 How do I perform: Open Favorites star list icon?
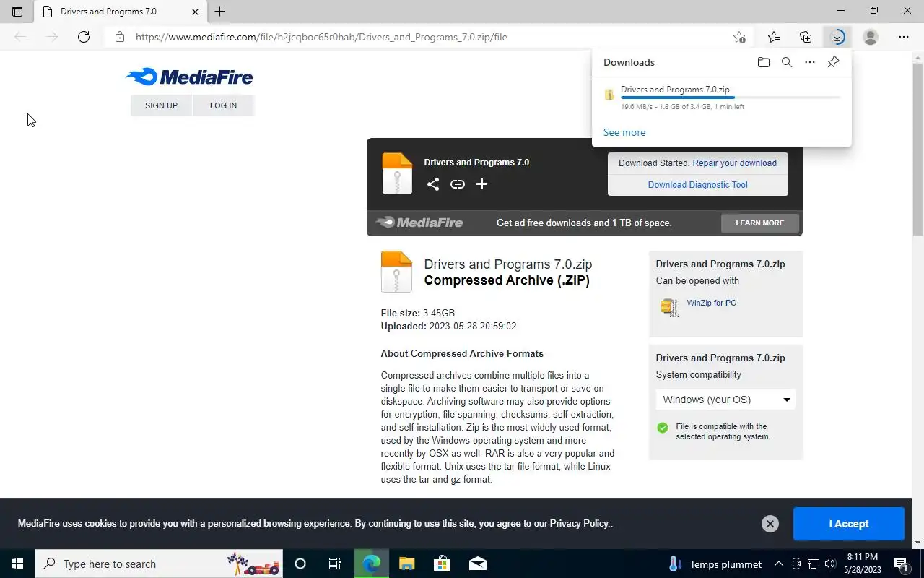774,37
